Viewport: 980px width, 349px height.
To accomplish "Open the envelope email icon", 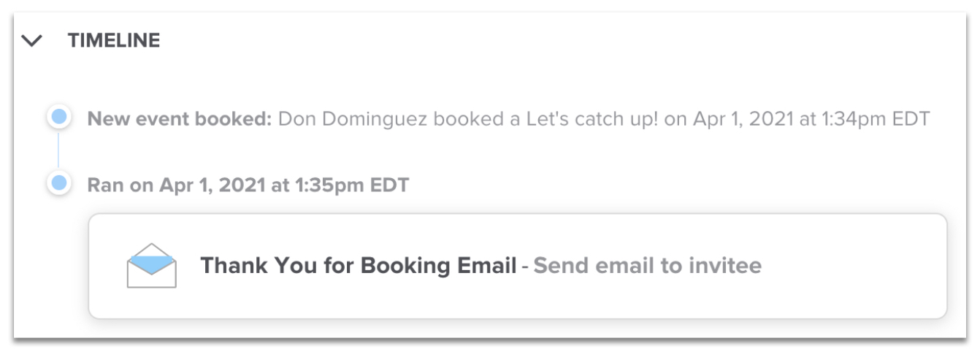I will pyautogui.click(x=152, y=266).
